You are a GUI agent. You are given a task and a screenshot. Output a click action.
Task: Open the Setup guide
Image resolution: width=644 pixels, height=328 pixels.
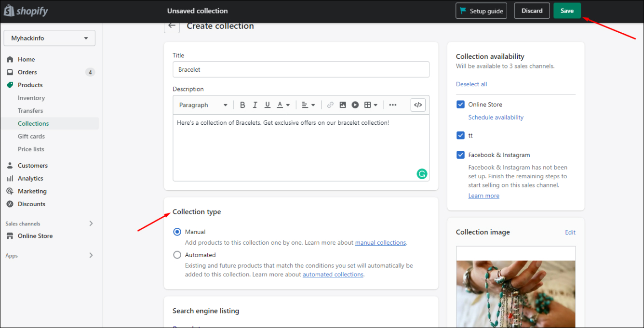pos(481,11)
